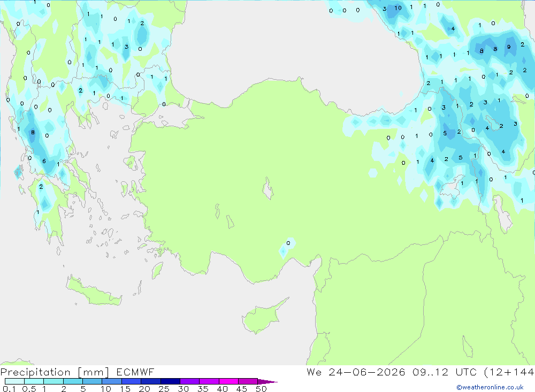Choose the 40–45 mm magenta legend swatch
This screenshot has width=535, height=392.
(228, 381)
